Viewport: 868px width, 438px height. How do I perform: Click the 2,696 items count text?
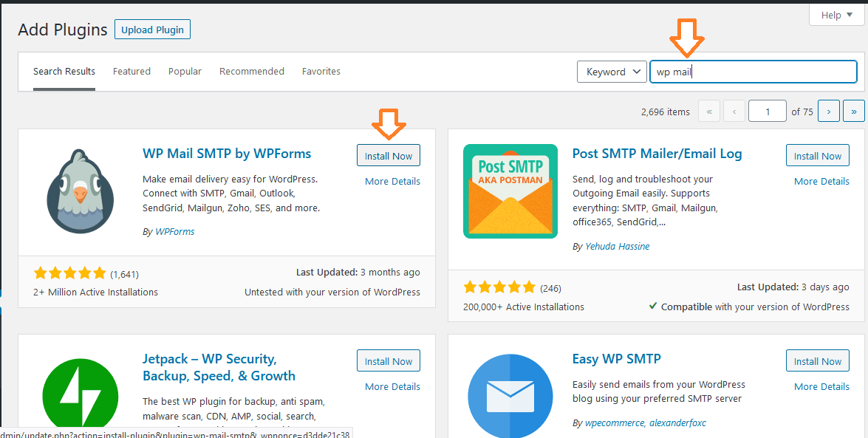666,112
